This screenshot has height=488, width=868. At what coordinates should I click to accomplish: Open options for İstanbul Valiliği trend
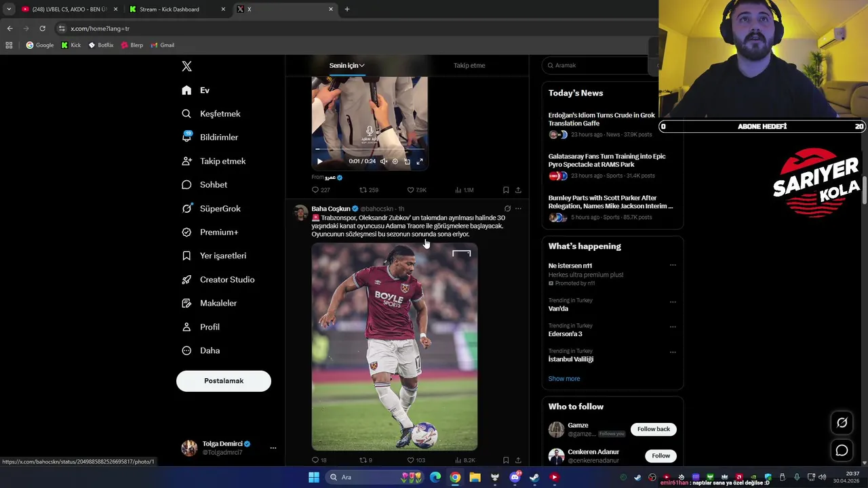(x=673, y=352)
